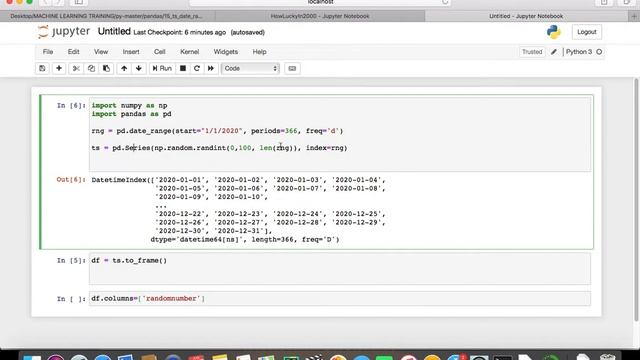
Task: Restart the kernel icon
Action: [x=197, y=68]
